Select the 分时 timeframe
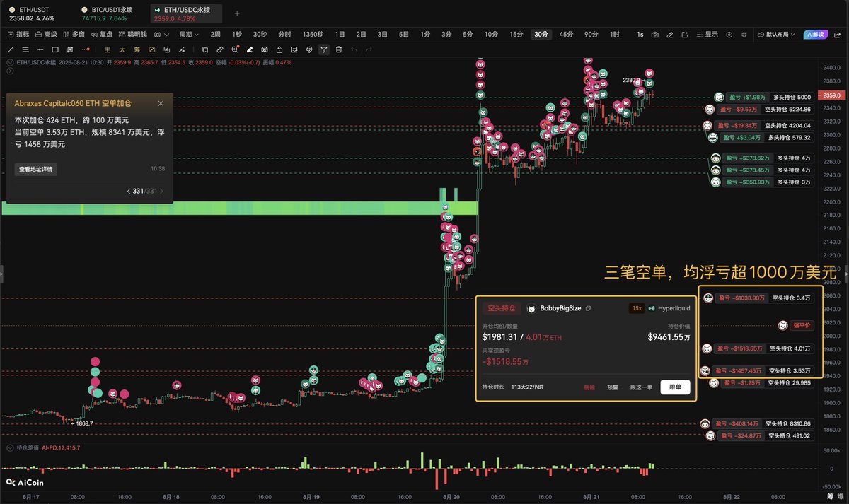 [284, 34]
